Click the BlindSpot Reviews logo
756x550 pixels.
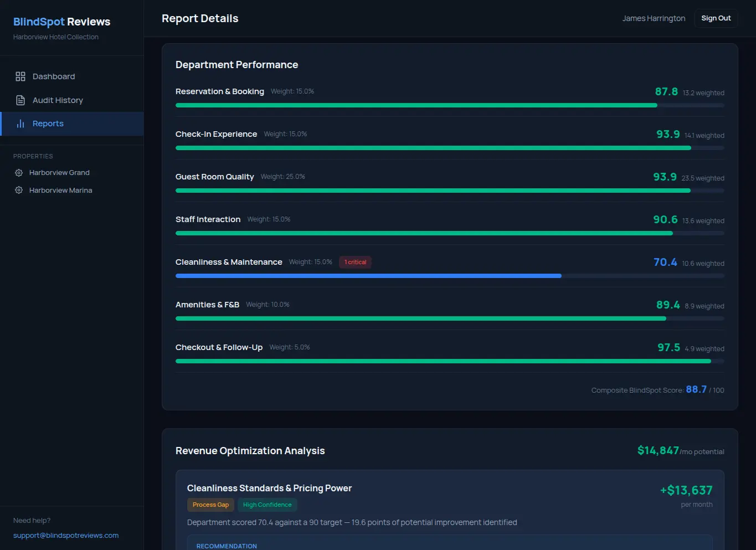coord(61,22)
